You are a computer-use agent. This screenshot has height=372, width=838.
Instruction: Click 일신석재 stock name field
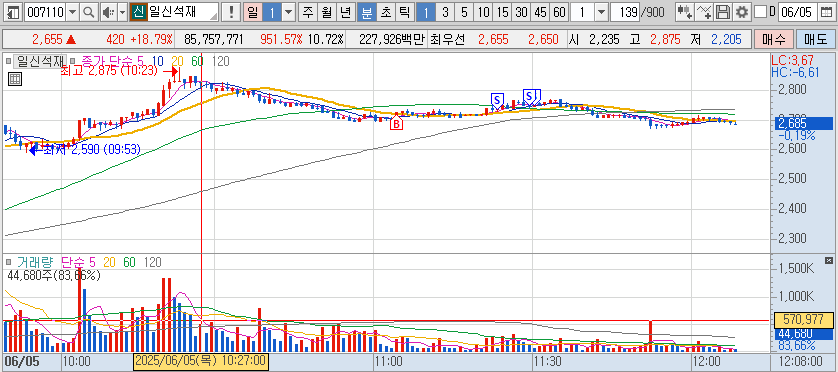182,12
